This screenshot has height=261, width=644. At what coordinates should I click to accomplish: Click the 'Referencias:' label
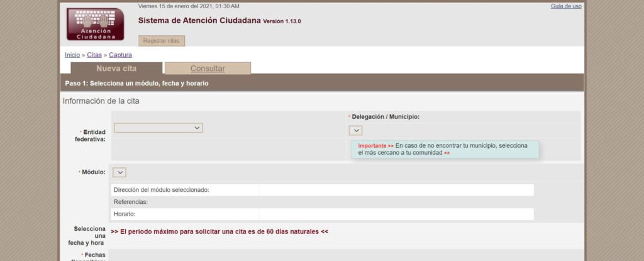(x=131, y=202)
